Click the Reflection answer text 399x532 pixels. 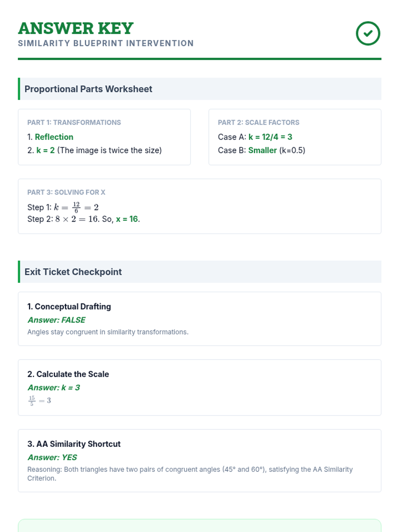54,137
